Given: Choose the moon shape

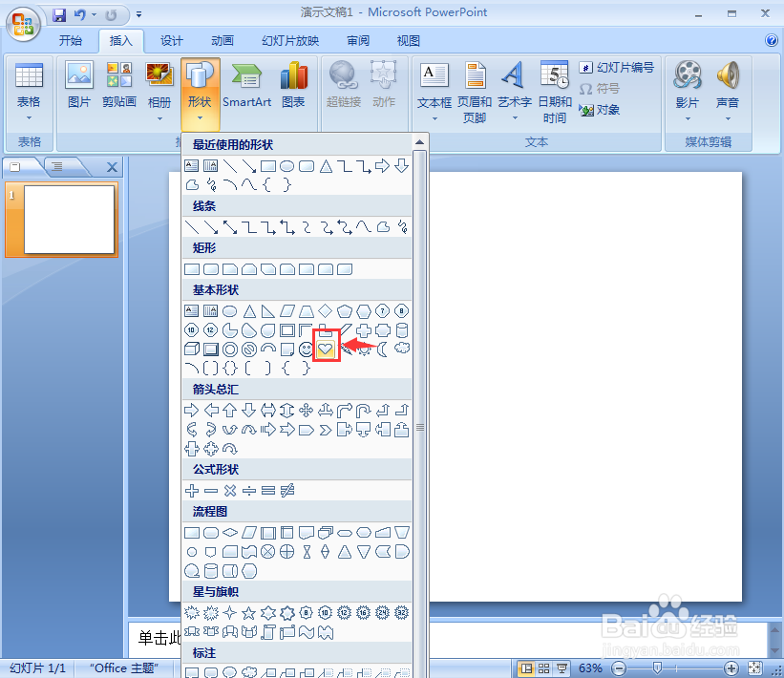Looking at the screenshot, I should pyautogui.click(x=383, y=349).
